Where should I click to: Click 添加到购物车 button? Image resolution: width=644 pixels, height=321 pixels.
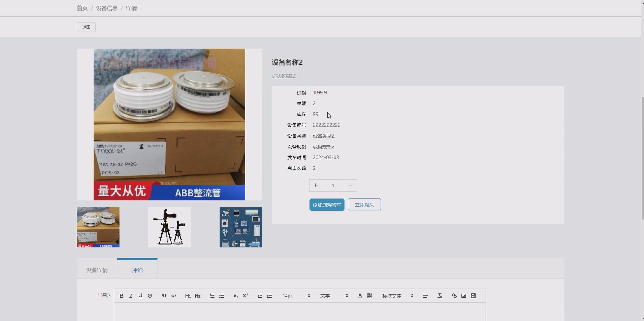point(327,205)
